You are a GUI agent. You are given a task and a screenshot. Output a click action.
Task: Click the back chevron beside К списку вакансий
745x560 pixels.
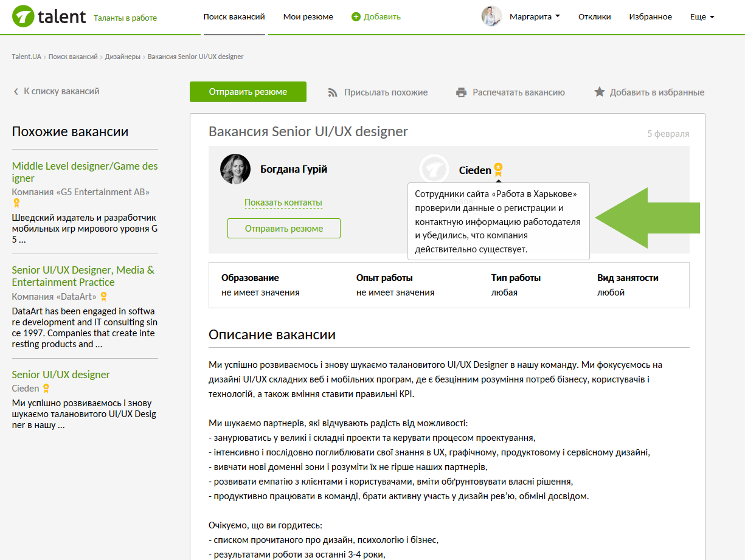[16, 92]
